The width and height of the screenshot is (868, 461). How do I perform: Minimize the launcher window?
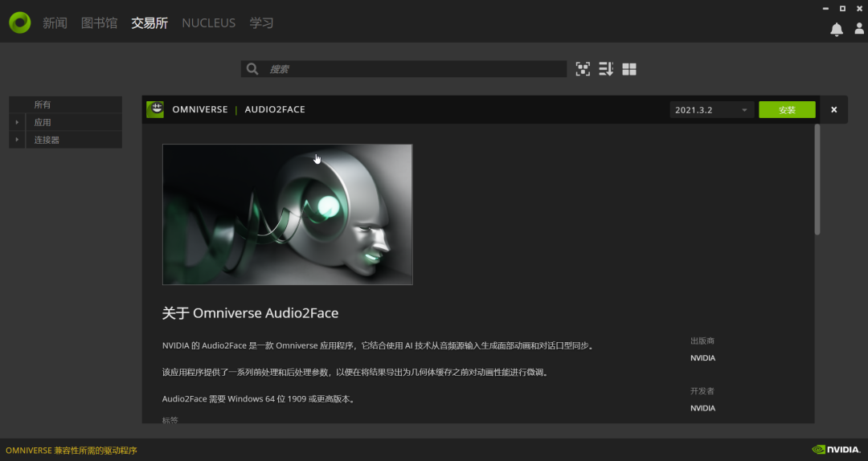[825, 8]
